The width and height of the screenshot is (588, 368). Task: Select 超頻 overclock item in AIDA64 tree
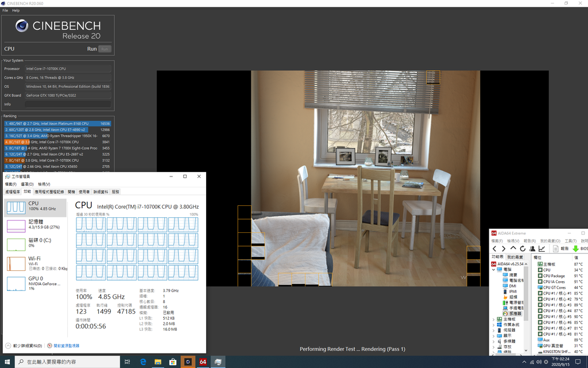[510, 297]
